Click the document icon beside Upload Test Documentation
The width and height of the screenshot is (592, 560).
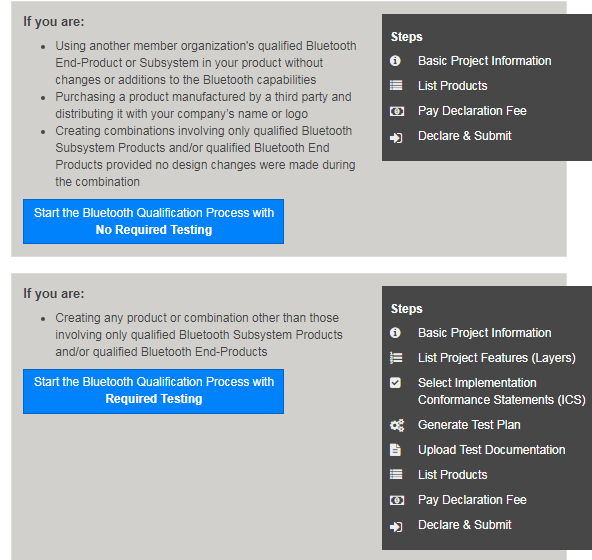395,450
